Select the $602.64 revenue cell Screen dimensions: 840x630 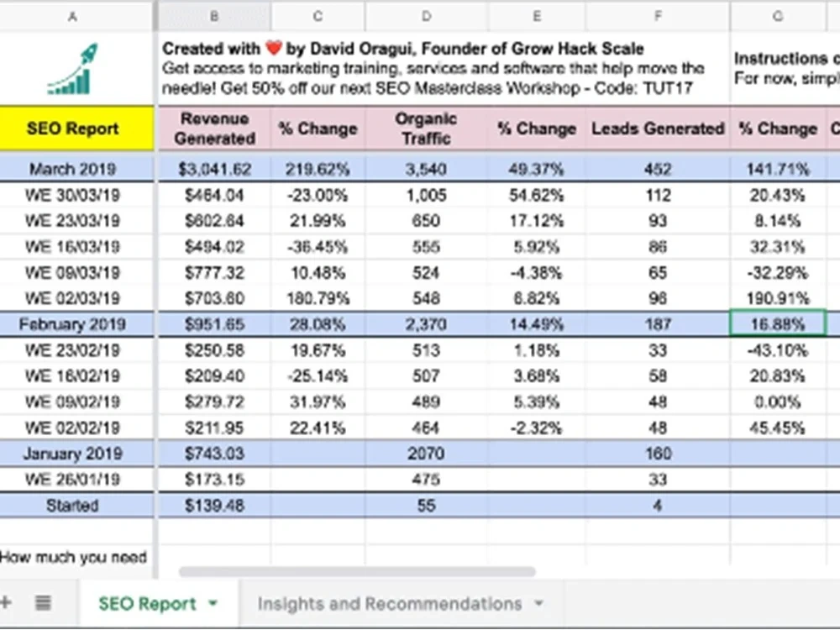(214, 221)
